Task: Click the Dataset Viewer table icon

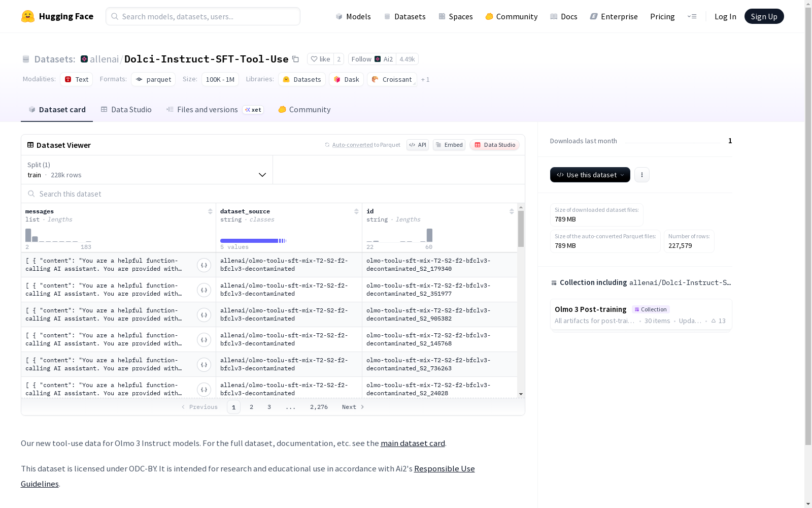Action: tap(30, 145)
